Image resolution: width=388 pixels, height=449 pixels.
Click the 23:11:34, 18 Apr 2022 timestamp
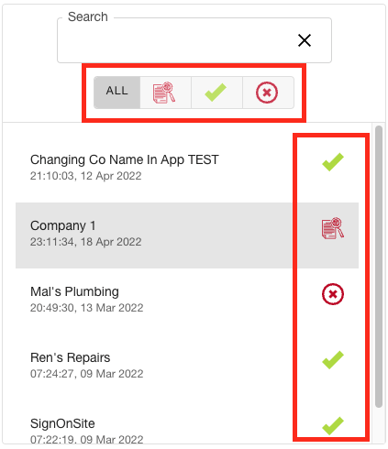click(86, 242)
